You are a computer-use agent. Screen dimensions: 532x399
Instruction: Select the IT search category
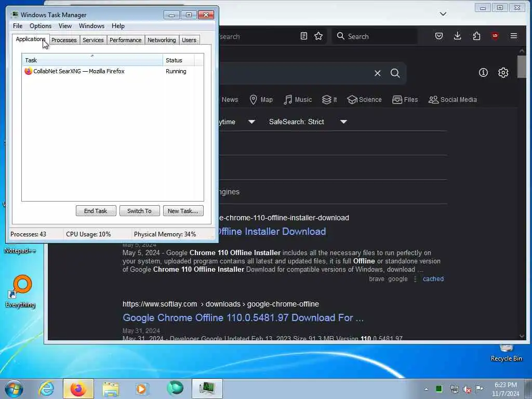point(329,99)
